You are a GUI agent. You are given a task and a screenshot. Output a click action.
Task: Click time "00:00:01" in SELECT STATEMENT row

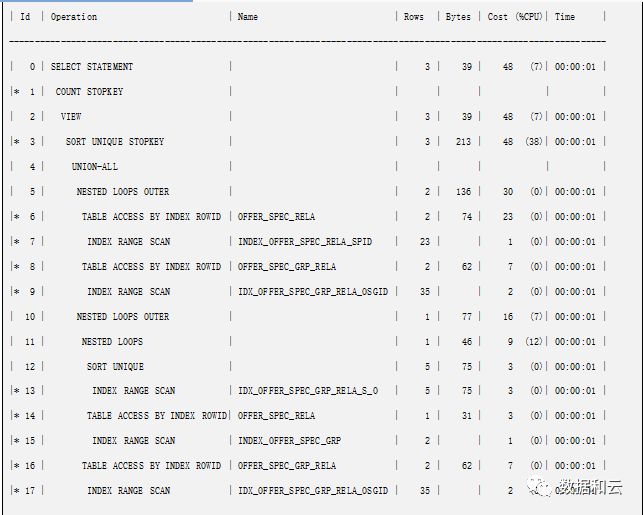(x=575, y=67)
